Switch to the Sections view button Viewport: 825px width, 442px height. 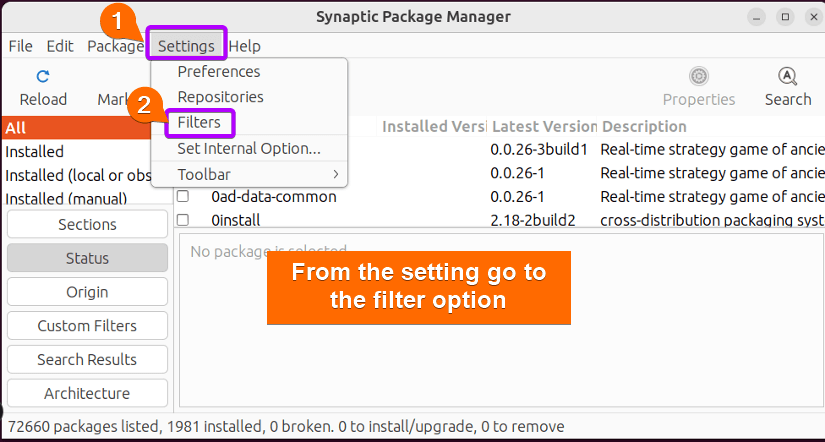click(x=87, y=225)
